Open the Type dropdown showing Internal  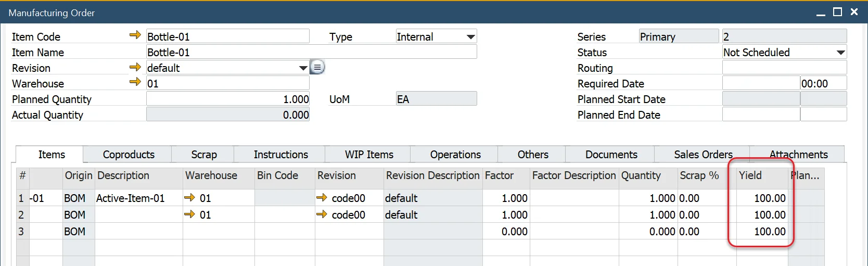point(470,37)
